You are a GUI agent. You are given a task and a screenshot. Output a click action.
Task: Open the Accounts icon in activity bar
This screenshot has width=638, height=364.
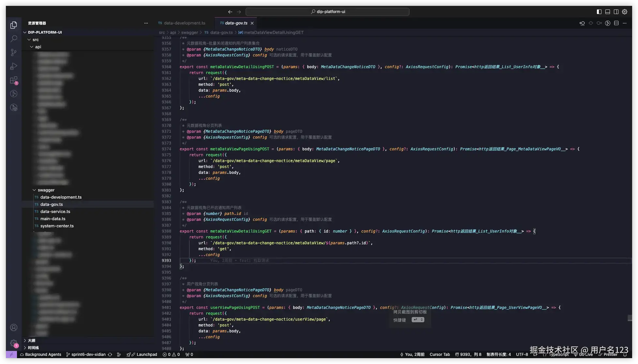coord(14,327)
